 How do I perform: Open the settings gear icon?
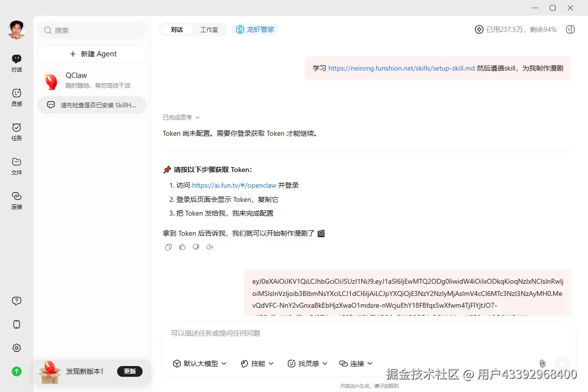pyautogui.click(x=17, y=348)
